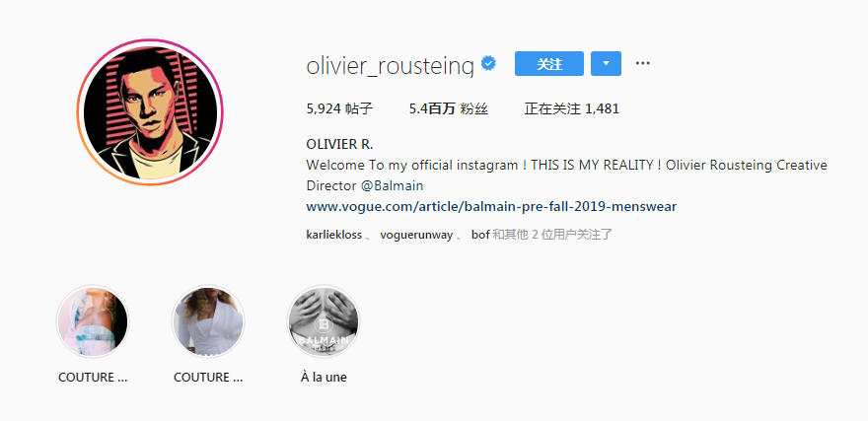View the 5.4百万 粉丝 followers list
868x421 pixels.
pos(449,109)
